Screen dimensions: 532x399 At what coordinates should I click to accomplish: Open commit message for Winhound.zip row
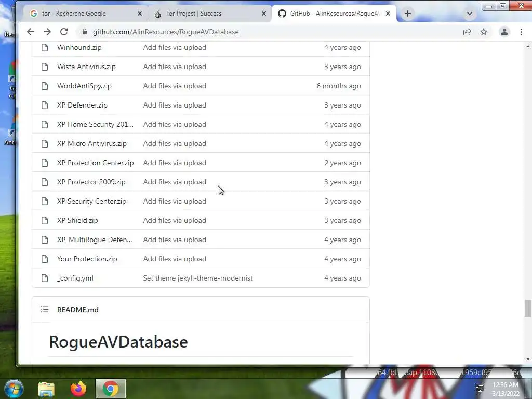tap(175, 47)
